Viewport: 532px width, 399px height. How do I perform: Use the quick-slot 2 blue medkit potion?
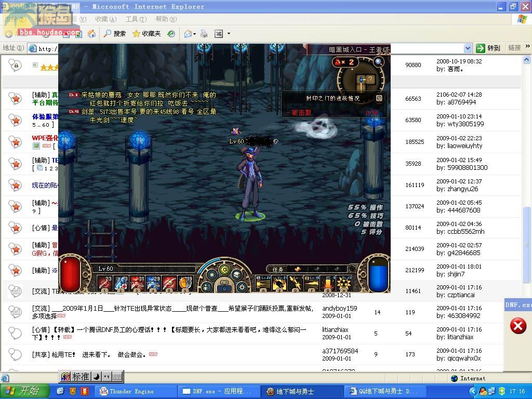121,283
